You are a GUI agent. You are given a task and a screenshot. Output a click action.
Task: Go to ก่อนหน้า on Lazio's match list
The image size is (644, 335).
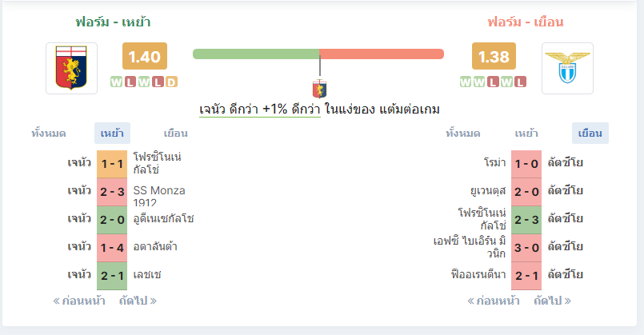(494, 301)
